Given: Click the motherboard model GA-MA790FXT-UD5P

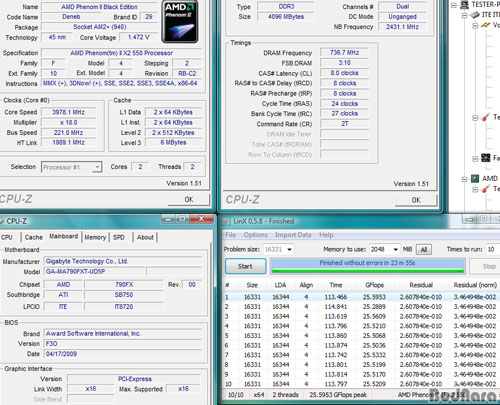Looking at the screenshot, I should [x=95, y=272].
